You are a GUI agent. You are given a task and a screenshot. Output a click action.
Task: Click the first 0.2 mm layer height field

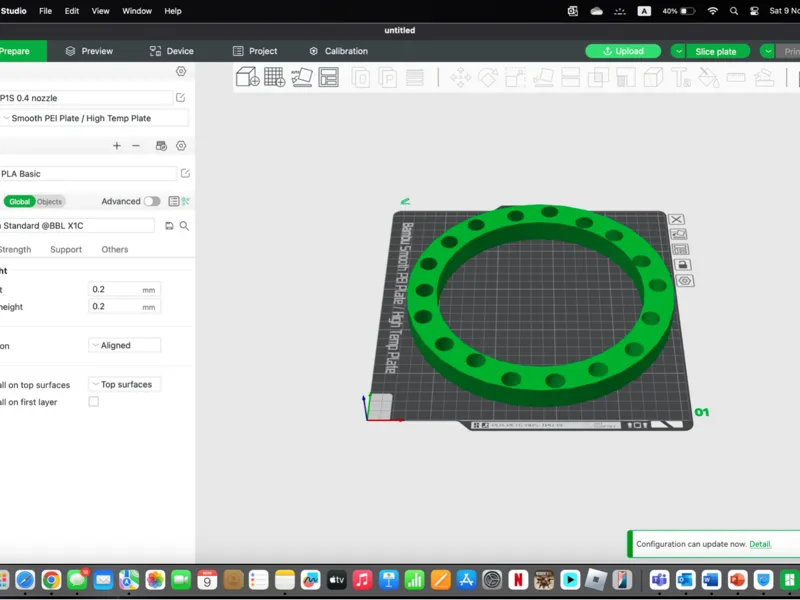(x=124, y=289)
